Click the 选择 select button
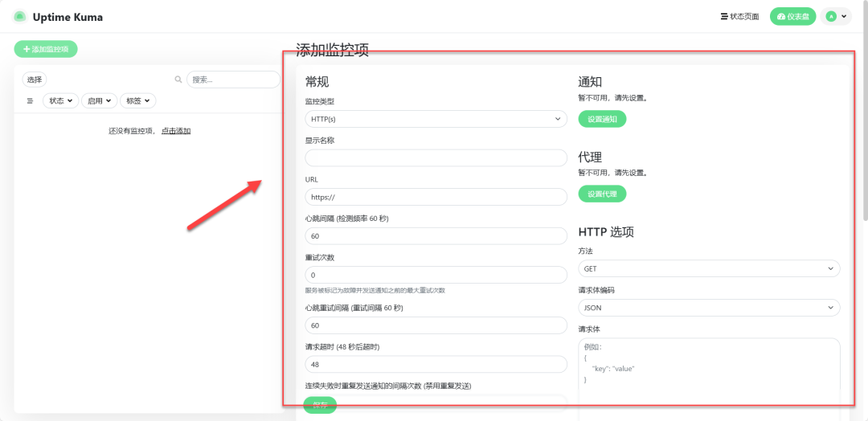The image size is (868, 421). click(35, 80)
